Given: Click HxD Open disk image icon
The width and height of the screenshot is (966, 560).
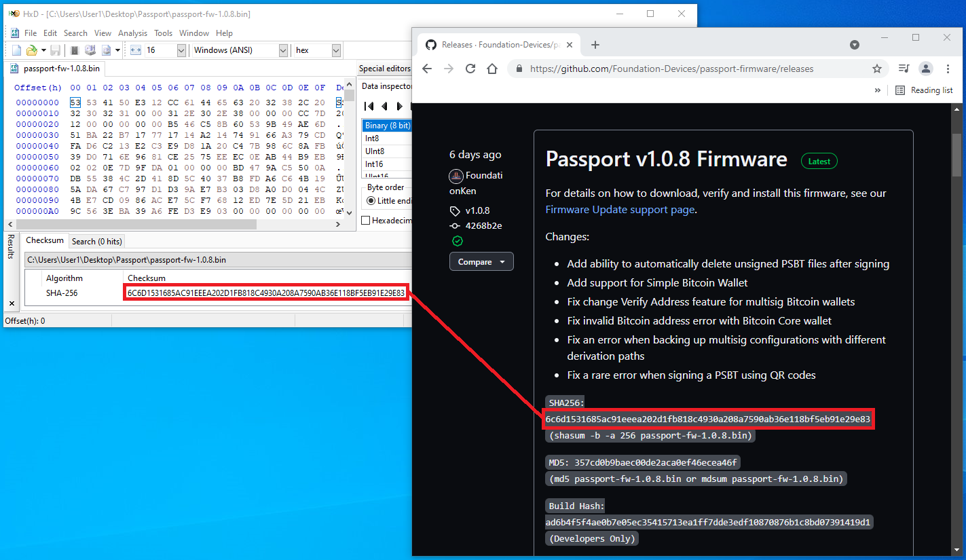Looking at the screenshot, I should 107,50.
